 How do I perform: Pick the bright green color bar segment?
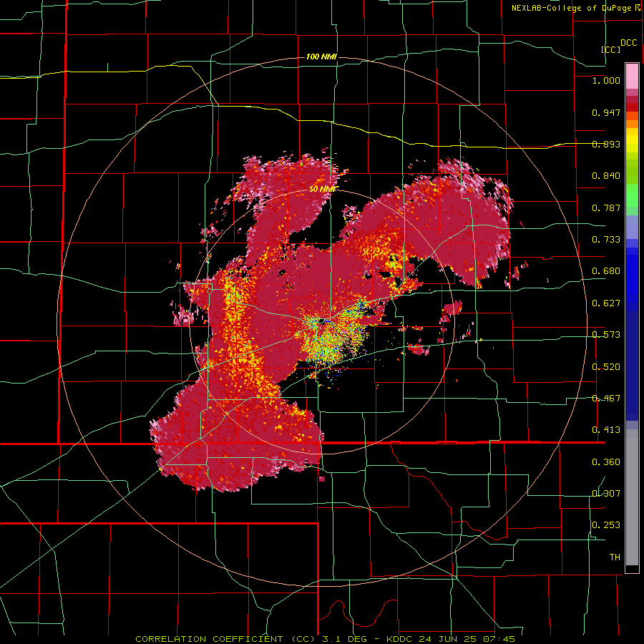tap(632, 195)
